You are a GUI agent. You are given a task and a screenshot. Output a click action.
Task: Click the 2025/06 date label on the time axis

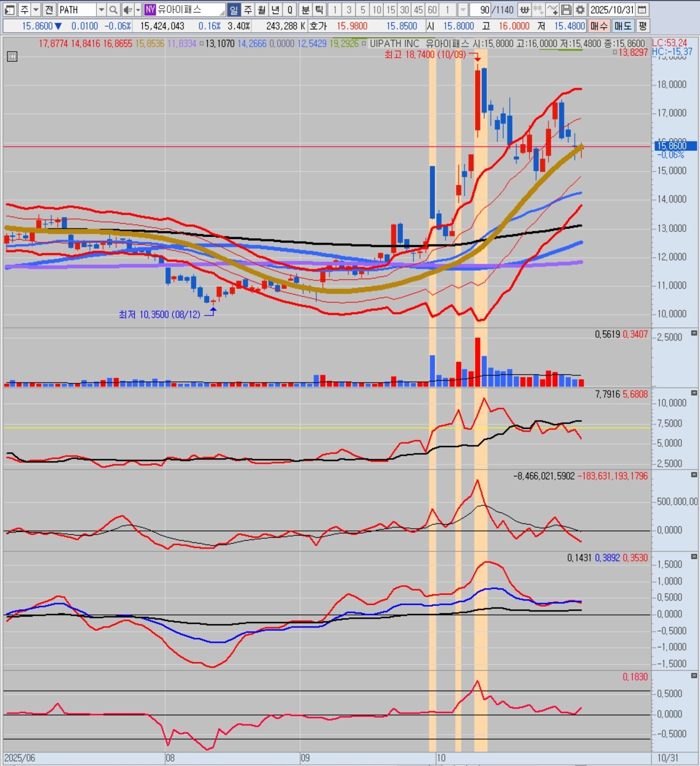(x=20, y=758)
